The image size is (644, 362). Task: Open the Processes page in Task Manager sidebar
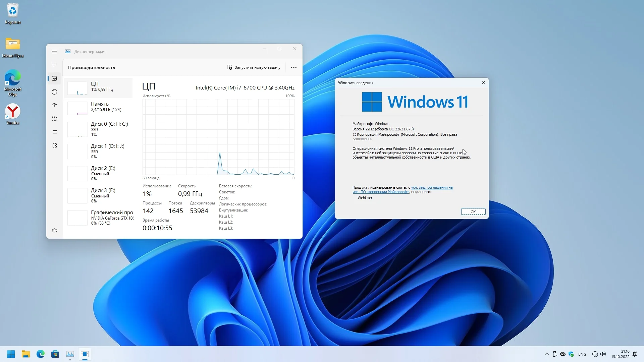click(54, 65)
